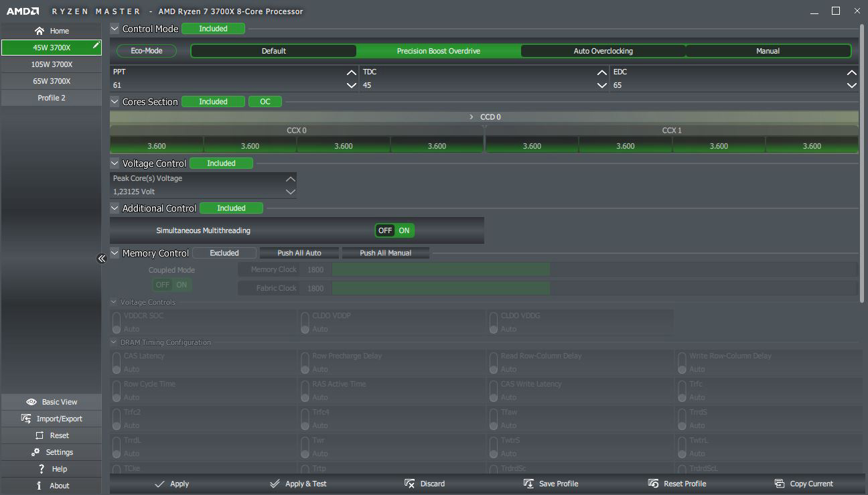Image resolution: width=868 pixels, height=495 pixels.
Task: Switch Simultaneous Multithreading to ON
Action: pyautogui.click(x=404, y=230)
